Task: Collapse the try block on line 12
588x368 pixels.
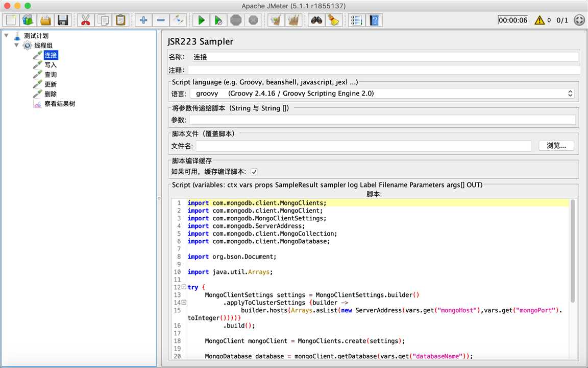Action: (184, 287)
